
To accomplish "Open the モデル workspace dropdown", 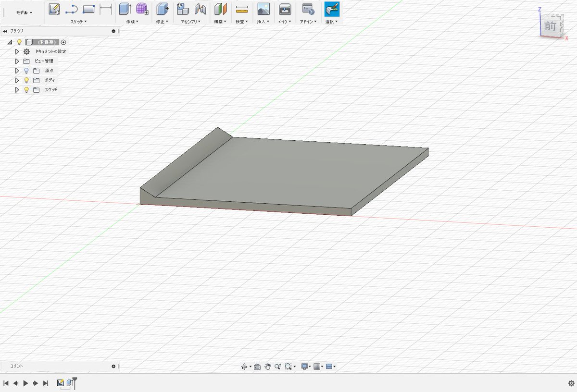I will (x=25, y=12).
